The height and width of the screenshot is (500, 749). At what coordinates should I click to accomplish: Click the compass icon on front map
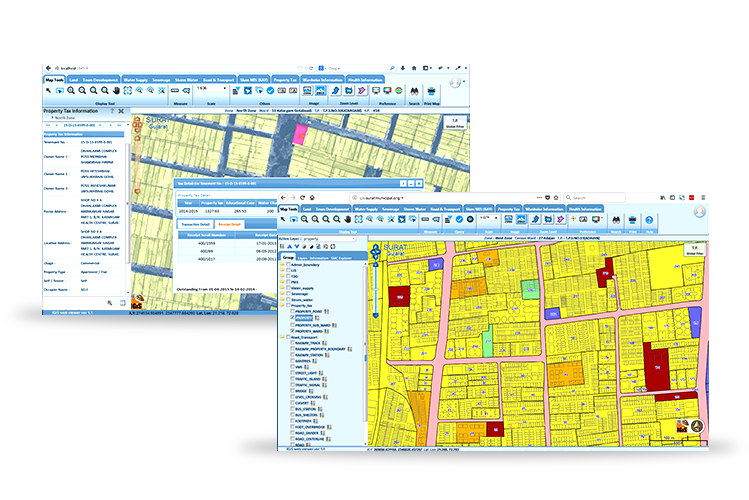(697, 426)
